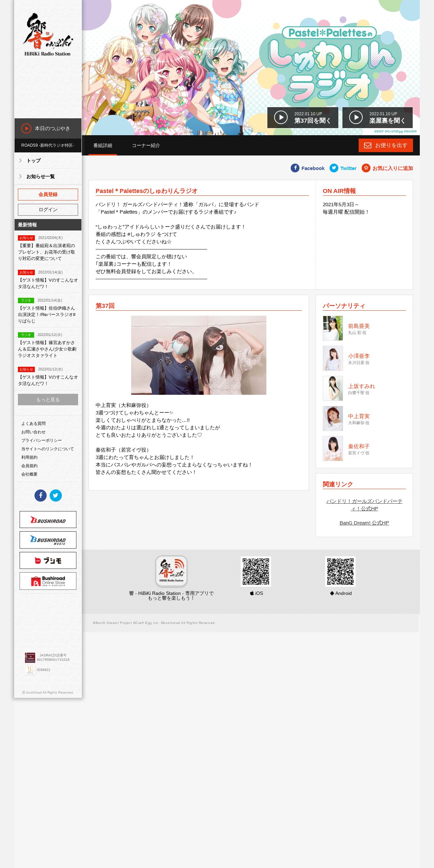The width and height of the screenshot is (434, 868).
Task: Open the Bushiroad banner logo
Action: coord(48,520)
